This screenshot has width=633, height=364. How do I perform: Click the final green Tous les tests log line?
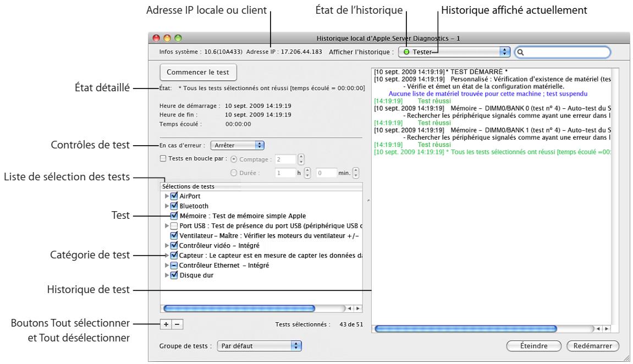493,152
